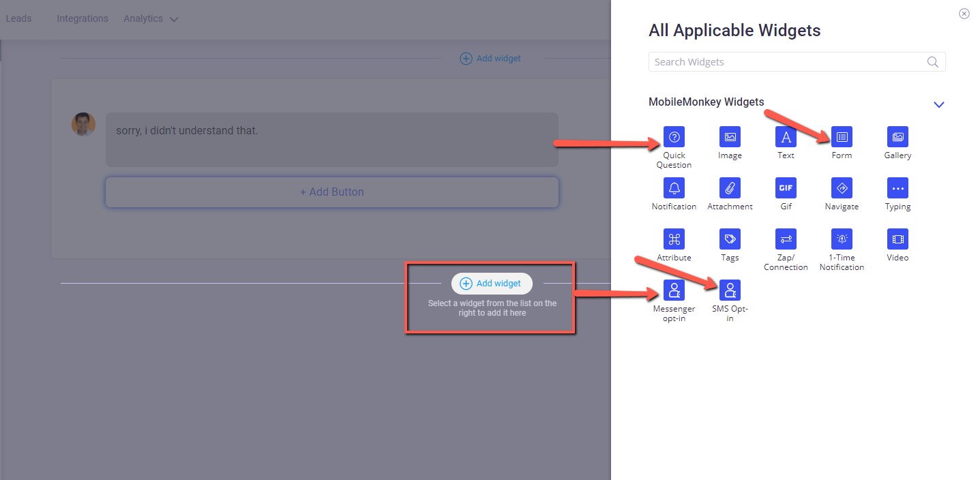
Task: Pick the Messenger opt-in widget
Action: point(674,290)
